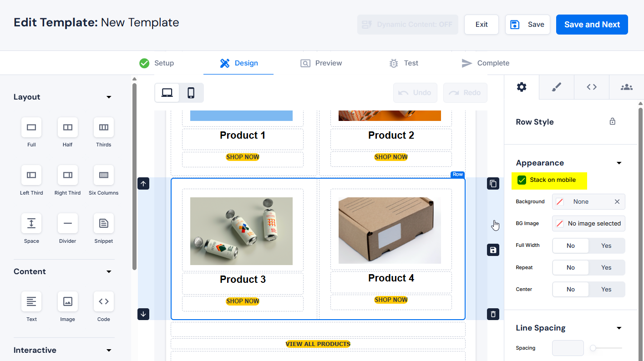Image resolution: width=644 pixels, height=361 pixels.
Task: Open the paintbrush styles tab
Action: (557, 87)
